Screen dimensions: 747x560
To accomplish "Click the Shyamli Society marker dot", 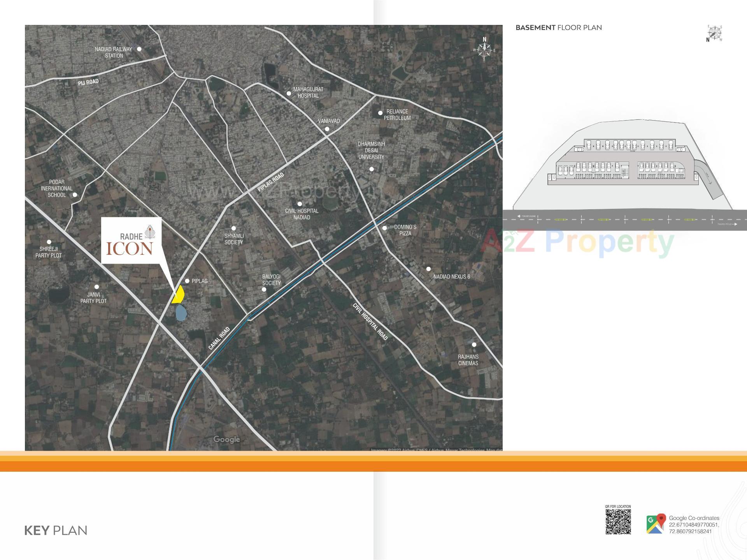I will tap(233, 228).
